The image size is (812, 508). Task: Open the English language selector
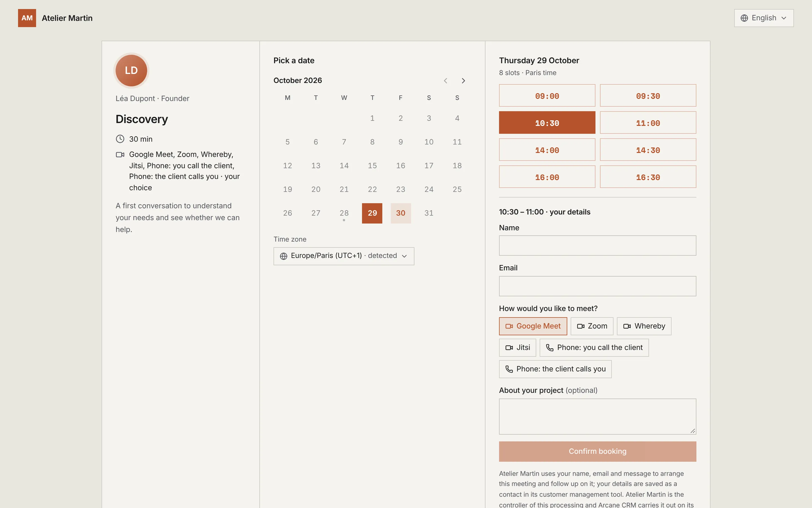click(x=764, y=18)
